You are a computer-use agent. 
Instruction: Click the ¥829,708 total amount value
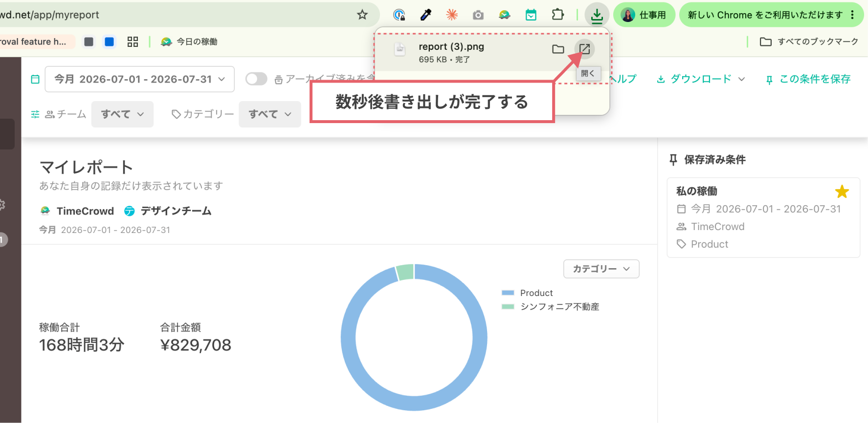196,345
